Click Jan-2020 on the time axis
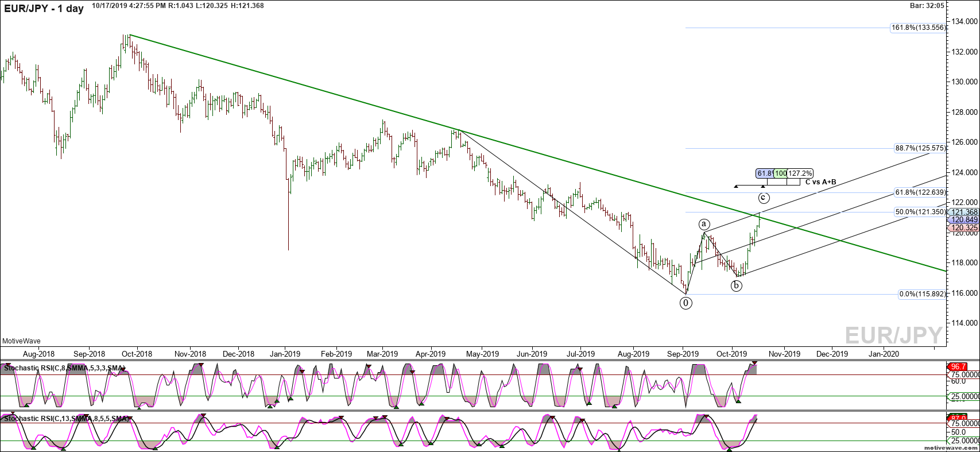 point(884,354)
